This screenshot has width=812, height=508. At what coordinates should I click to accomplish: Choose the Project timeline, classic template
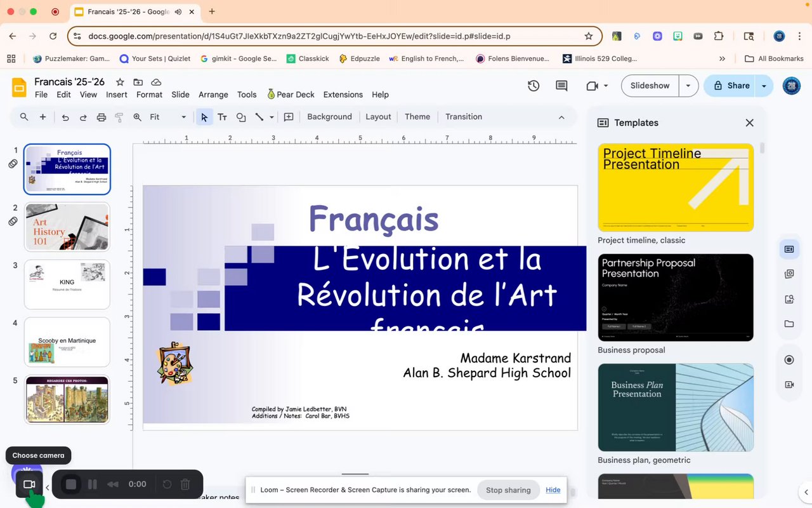pyautogui.click(x=676, y=187)
